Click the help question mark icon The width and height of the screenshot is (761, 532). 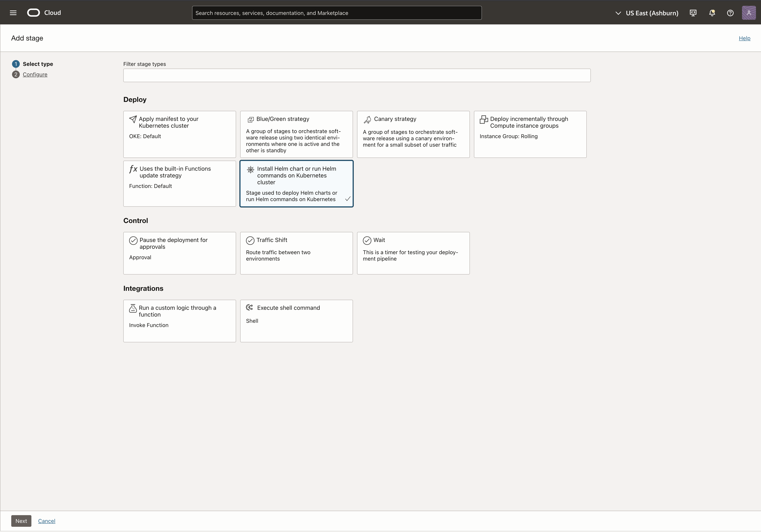pyautogui.click(x=730, y=13)
